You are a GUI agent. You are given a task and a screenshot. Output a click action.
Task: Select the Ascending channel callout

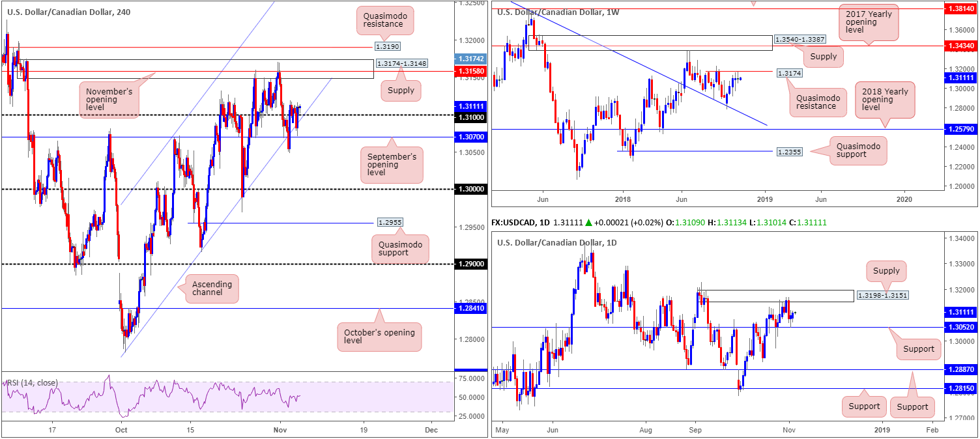point(210,289)
